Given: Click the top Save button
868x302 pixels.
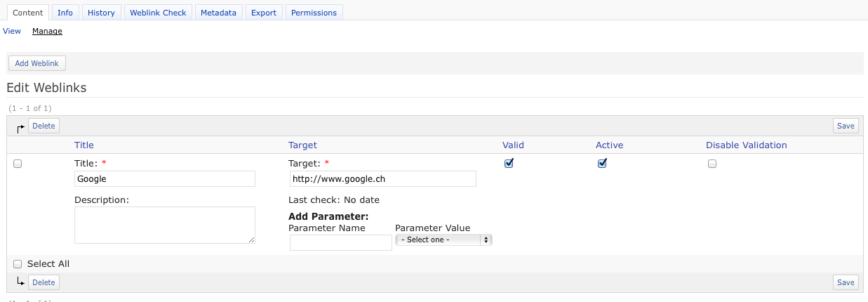Looking at the screenshot, I should 846,126.
